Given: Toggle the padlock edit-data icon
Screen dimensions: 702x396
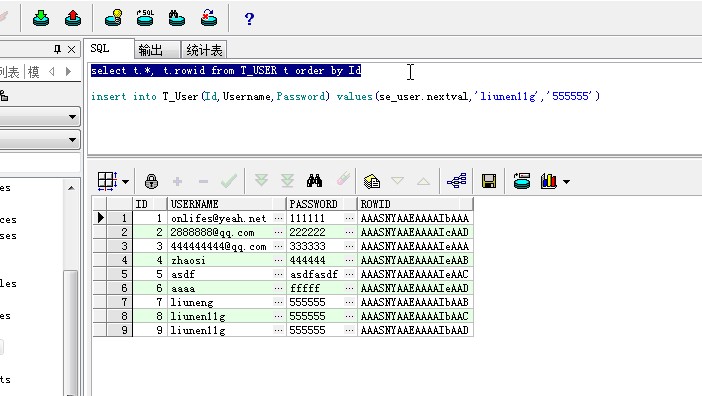Looking at the screenshot, I should coord(151,181).
